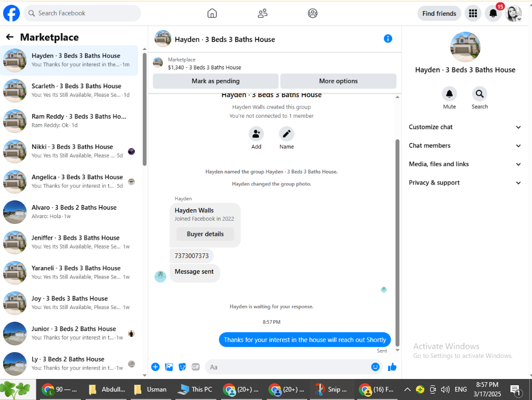The image size is (532, 400).
Task: Click Mark as pending button
Action: tap(215, 81)
